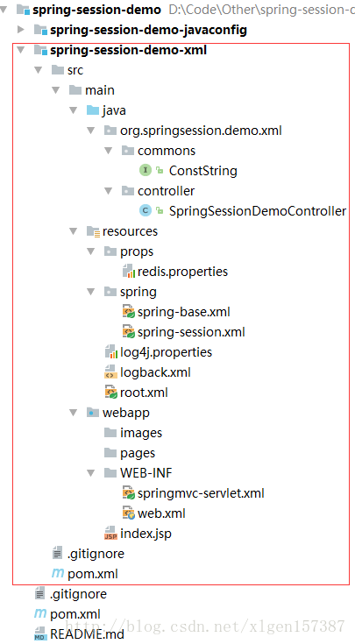Click the web.xml descriptor icon
The image size is (355, 644).
[129, 513]
